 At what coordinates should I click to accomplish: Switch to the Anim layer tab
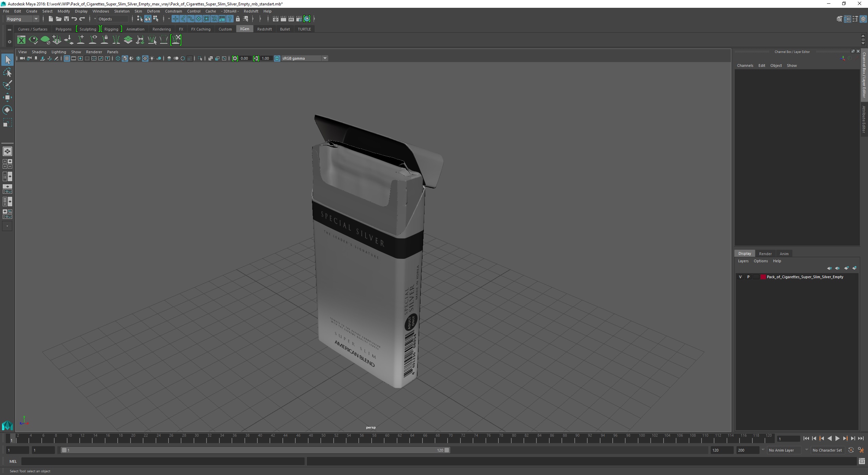pyautogui.click(x=784, y=254)
